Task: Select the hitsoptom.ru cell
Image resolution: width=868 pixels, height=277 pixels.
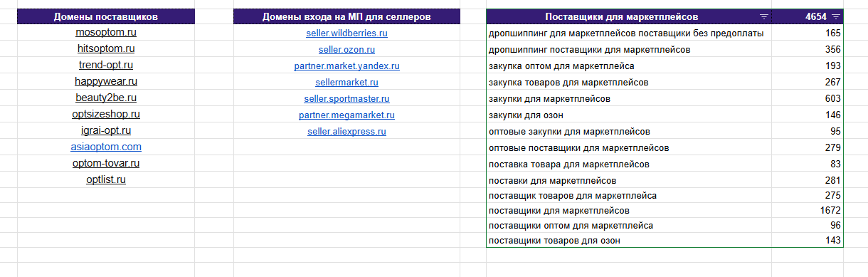Action: [x=106, y=49]
